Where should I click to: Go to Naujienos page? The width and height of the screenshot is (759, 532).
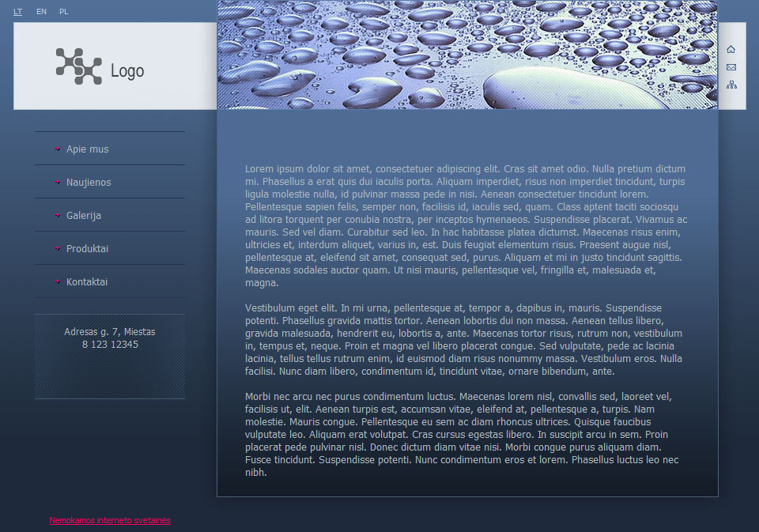(89, 183)
